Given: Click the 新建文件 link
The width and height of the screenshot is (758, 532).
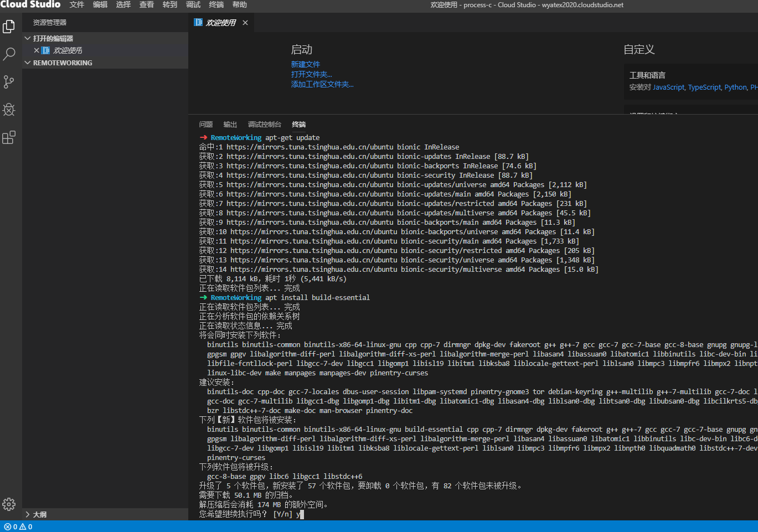Looking at the screenshot, I should point(305,64).
